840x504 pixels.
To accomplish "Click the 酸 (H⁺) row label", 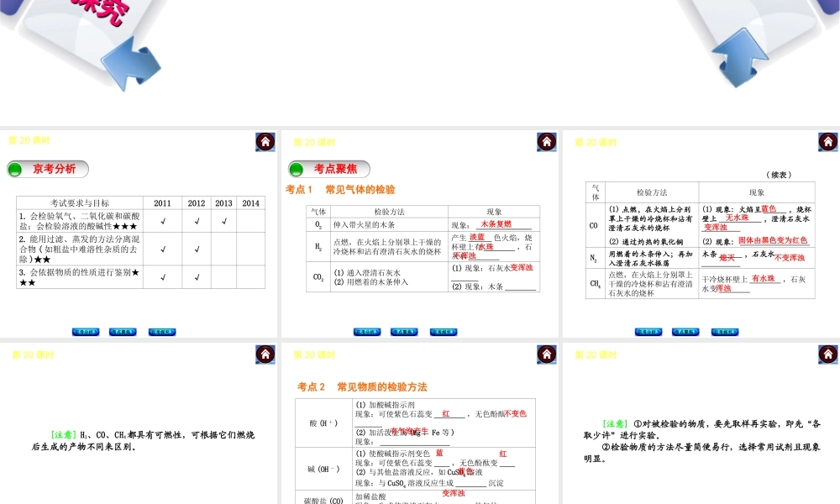I will pos(323,423).
